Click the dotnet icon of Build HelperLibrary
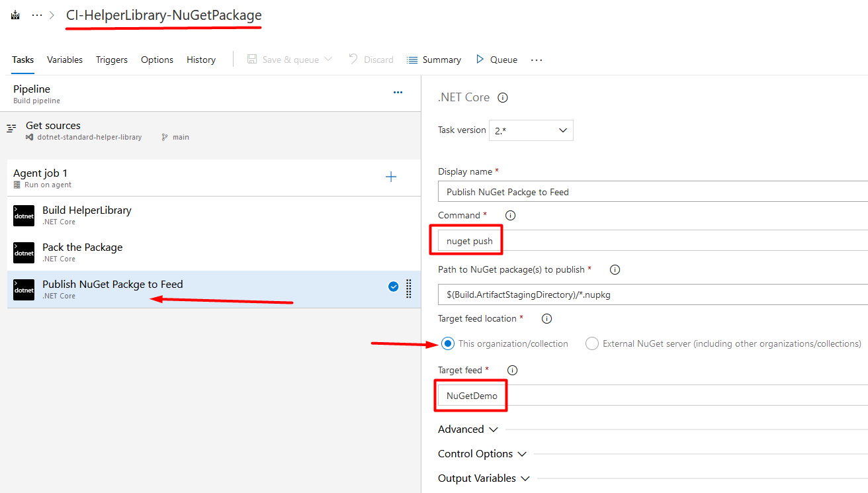Image resolution: width=868 pixels, height=493 pixels. (x=24, y=216)
